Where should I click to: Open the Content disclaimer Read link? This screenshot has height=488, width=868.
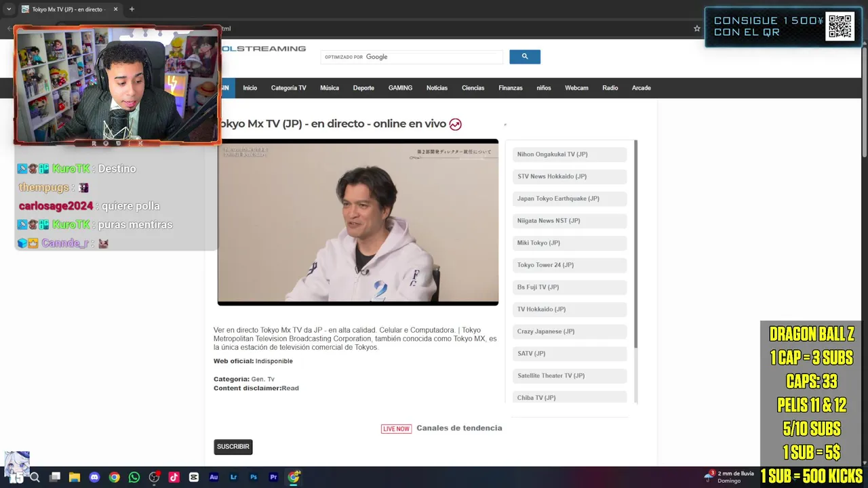(290, 388)
